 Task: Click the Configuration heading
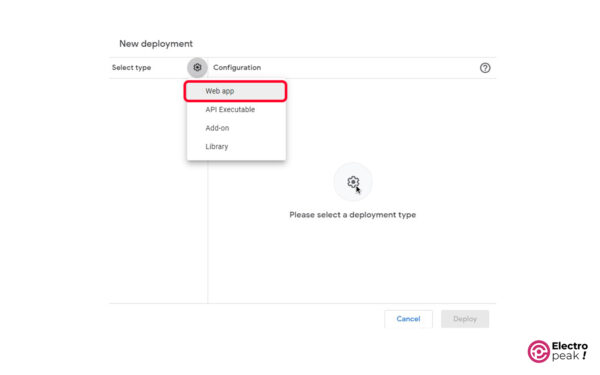tap(237, 67)
